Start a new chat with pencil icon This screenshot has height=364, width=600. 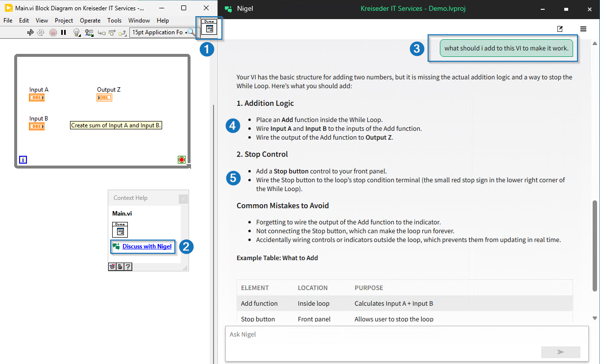pos(560,29)
